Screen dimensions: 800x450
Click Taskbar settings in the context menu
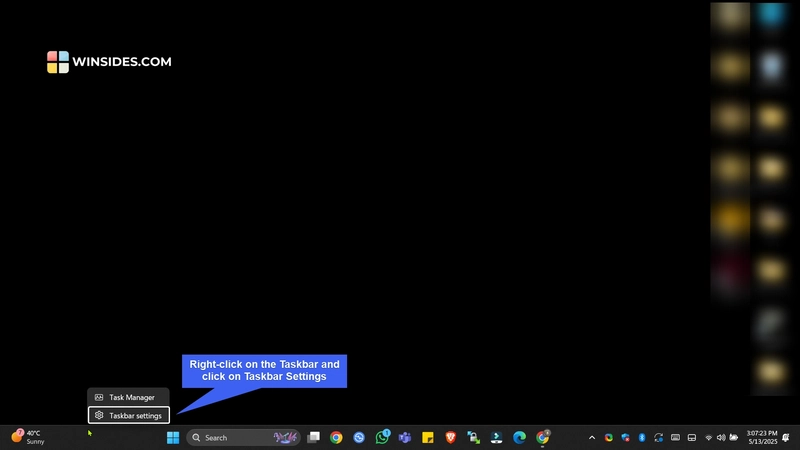[128, 415]
